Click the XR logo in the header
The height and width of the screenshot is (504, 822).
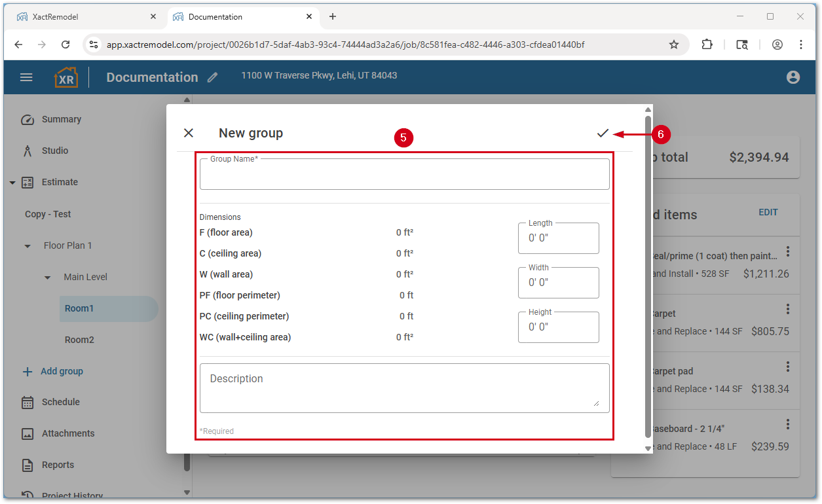tap(66, 77)
